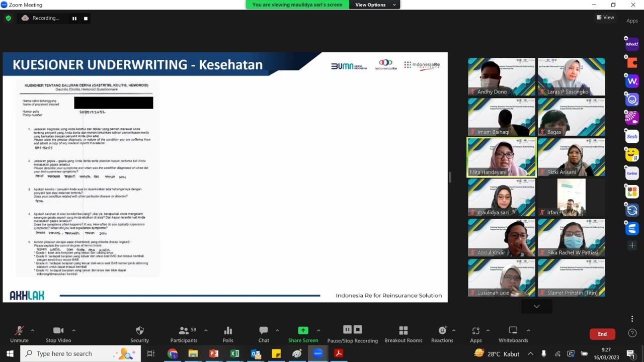644x362 pixels.
Task: Switch to Zoom in taskbar
Action: pyautogui.click(x=317, y=353)
